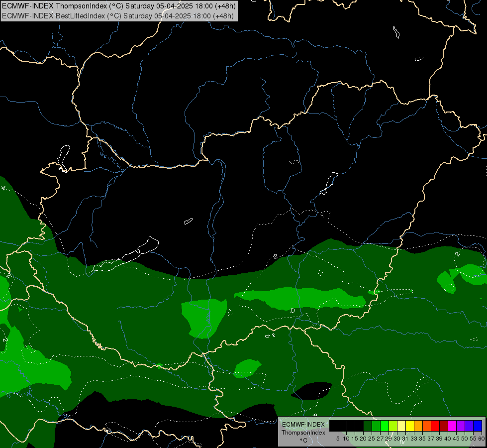Click the legend tick value 33
Image resolution: width=487 pixels, height=448 pixels.
tap(414, 439)
